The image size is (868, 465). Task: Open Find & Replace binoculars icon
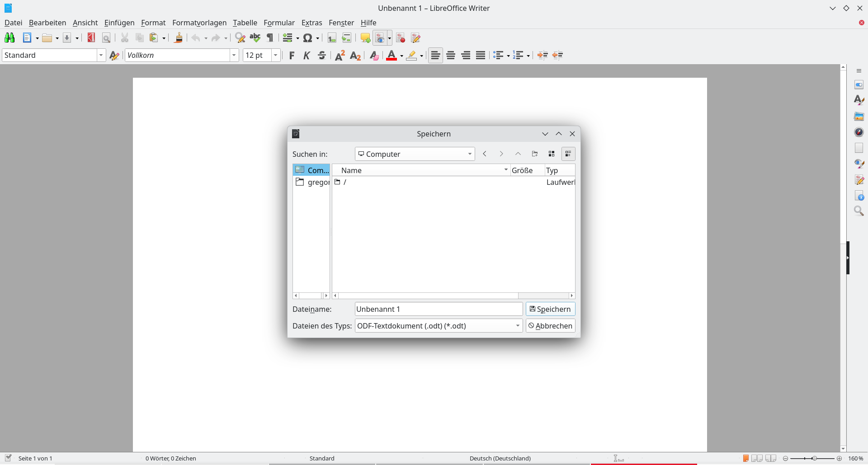[9, 38]
